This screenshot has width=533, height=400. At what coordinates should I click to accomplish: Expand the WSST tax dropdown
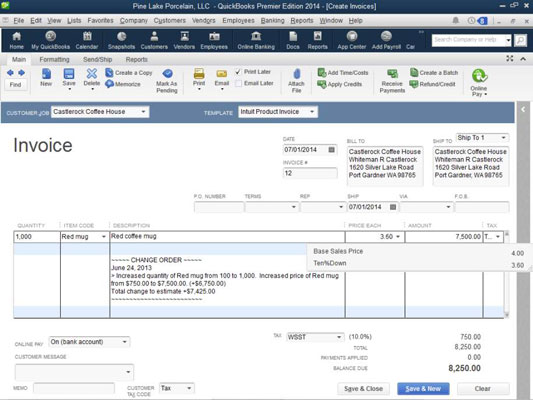tap(339, 337)
